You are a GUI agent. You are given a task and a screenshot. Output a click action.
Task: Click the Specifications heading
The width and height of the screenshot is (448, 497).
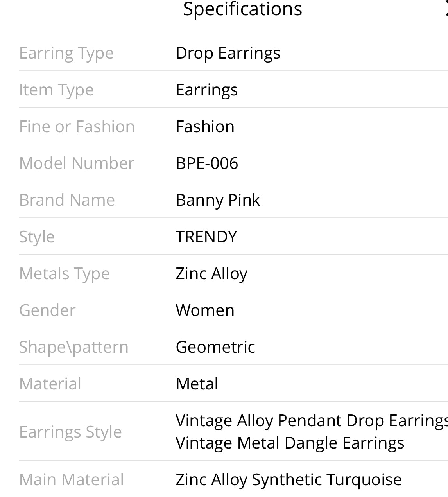pyautogui.click(x=242, y=9)
